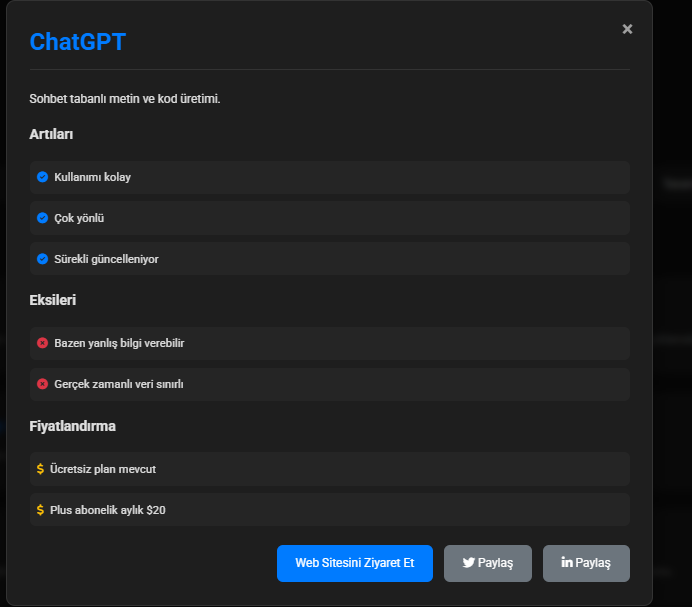Click the red cross icon beside Bazen yanlış bilgi verebilir
Screen dimensions: 692x607
(x=42, y=343)
